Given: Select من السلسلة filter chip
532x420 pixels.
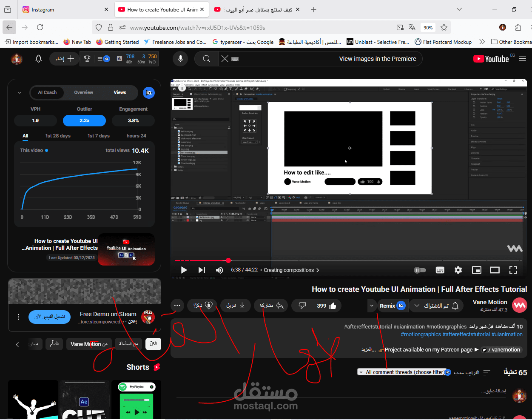Looking at the screenshot, I should click(x=128, y=344).
